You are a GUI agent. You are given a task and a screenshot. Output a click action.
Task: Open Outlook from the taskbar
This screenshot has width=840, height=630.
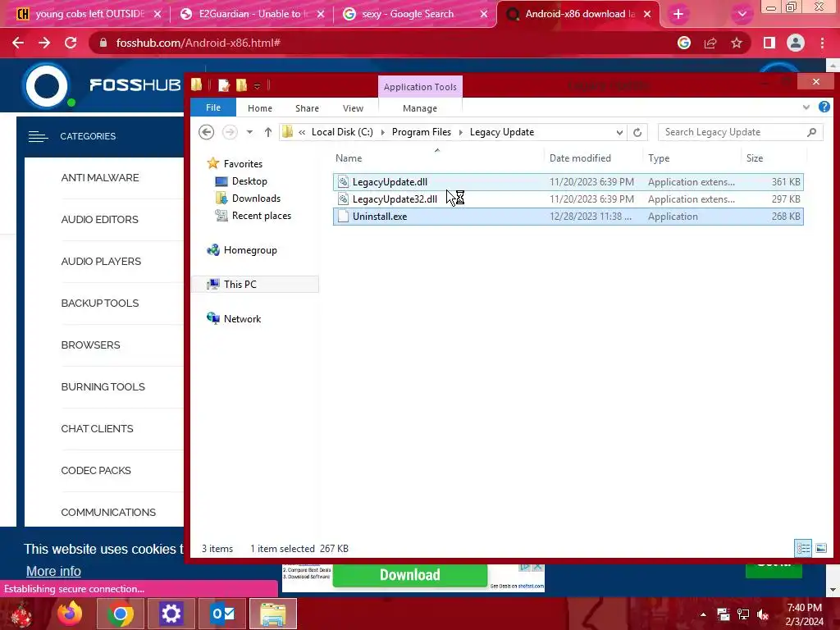coord(222,614)
